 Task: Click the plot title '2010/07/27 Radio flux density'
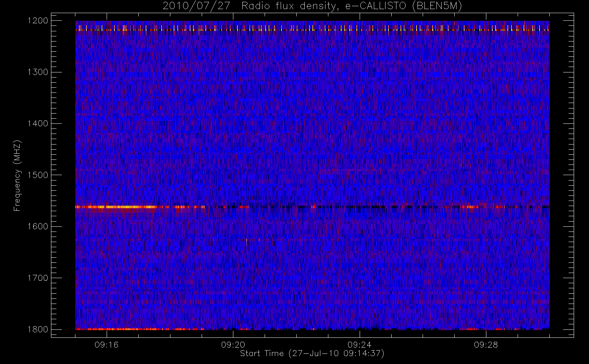[312, 6]
